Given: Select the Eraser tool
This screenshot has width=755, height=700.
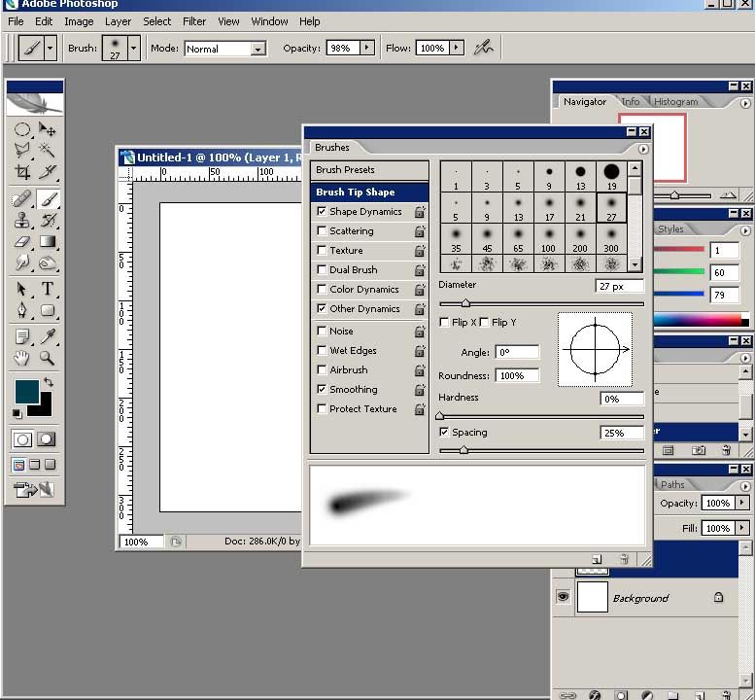Looking at the screenshot, I should [21, 241].
